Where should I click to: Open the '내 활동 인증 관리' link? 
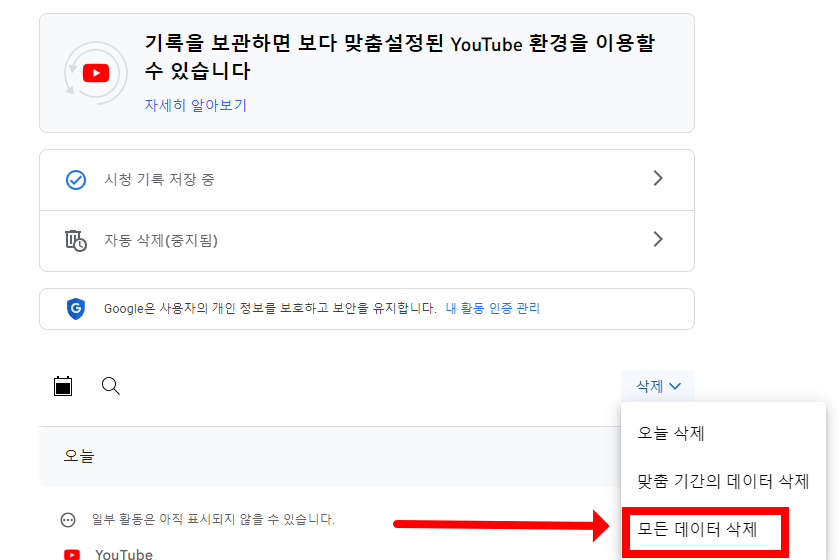pyautogui.click(x=492, y=308)
